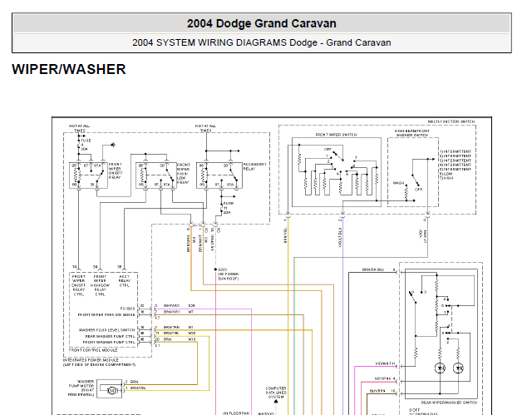Click the COMPUTER DATA LINES SYSTEM label
Viewport: 532px width, 415px height.
(x=276, y=393)
